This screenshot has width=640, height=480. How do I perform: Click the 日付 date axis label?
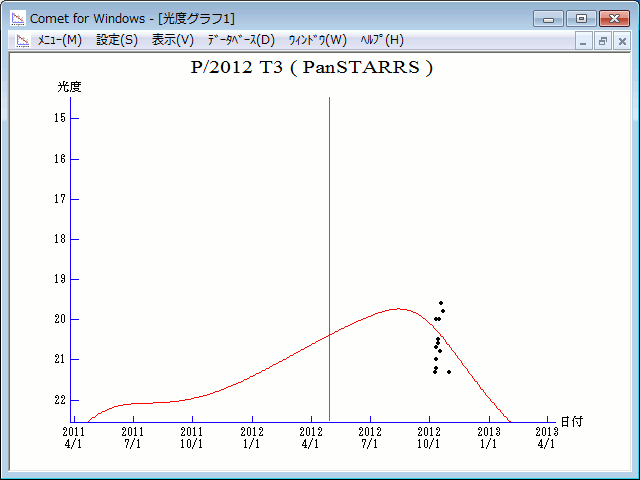(571, 422)
